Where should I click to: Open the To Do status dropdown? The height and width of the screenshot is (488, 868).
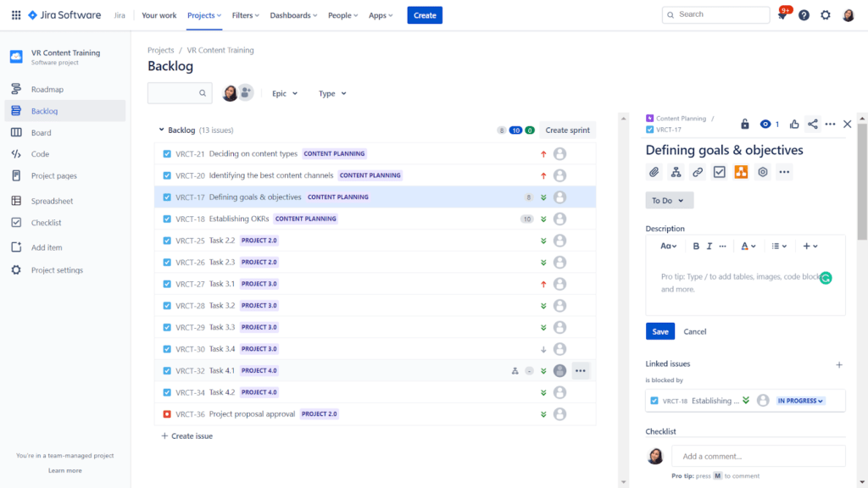click(670, 200)
